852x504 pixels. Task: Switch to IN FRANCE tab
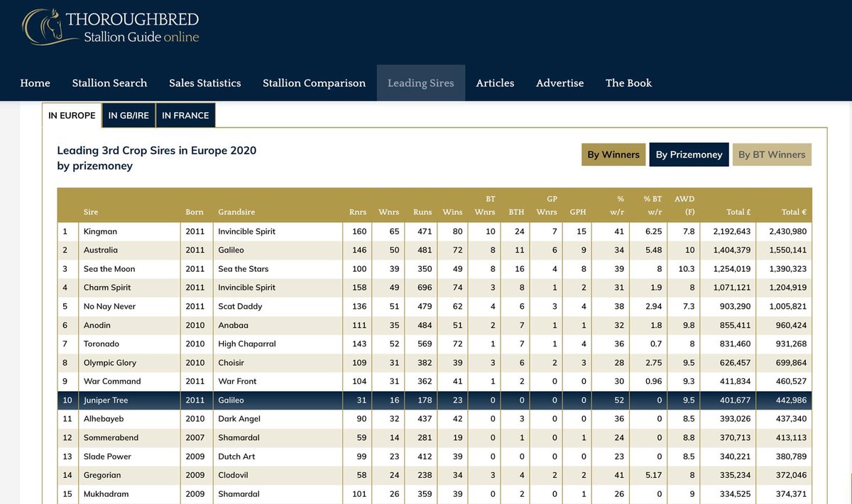coord(185,116)
